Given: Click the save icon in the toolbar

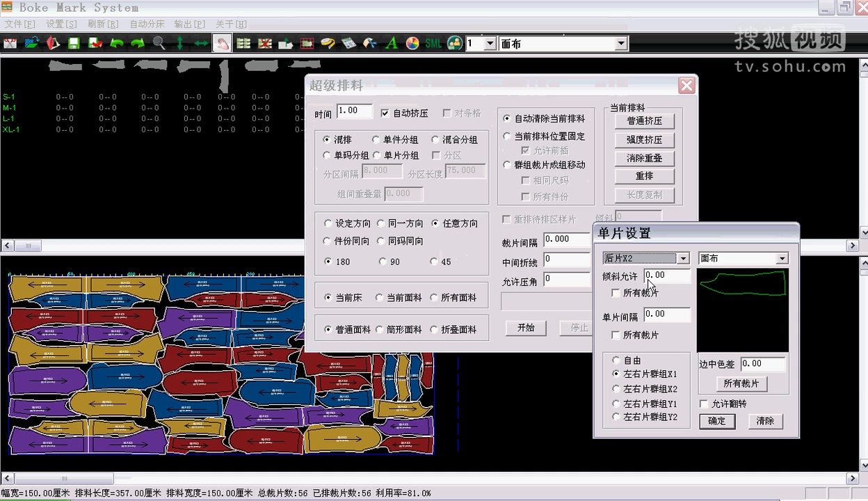Looking at the screenshot, I should click(74, 43).
